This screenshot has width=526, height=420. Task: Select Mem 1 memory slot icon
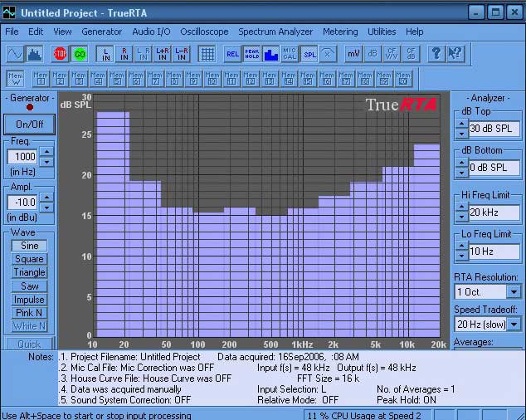[x=41, y=79]
